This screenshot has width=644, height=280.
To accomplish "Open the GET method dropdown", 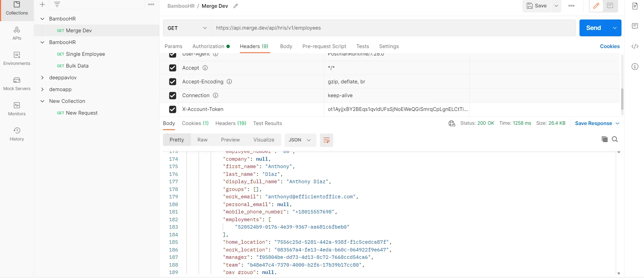I will pos(187,28).
